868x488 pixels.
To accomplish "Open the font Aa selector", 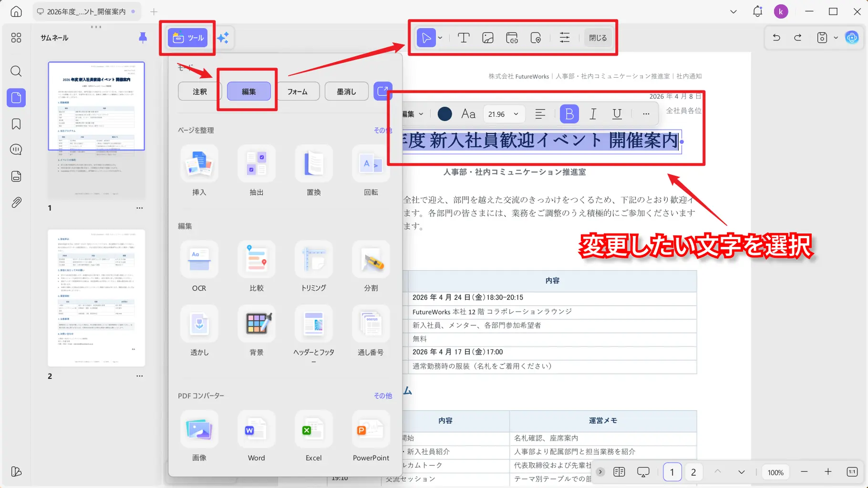I will coord(468,114).
